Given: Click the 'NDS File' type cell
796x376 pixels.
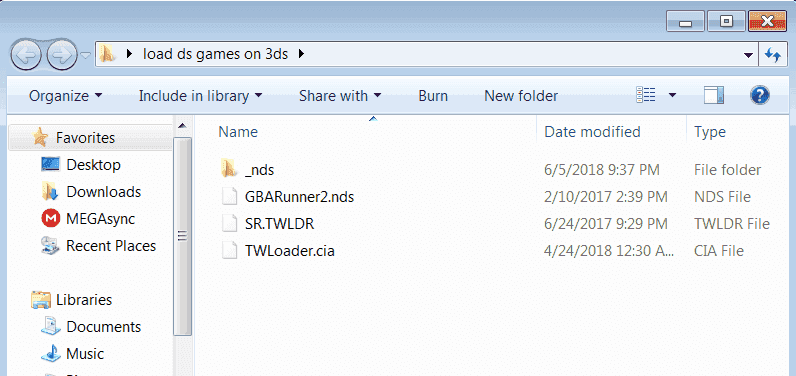Looking at the screenshot, I should pyautogui.click(x=722, y=197).
